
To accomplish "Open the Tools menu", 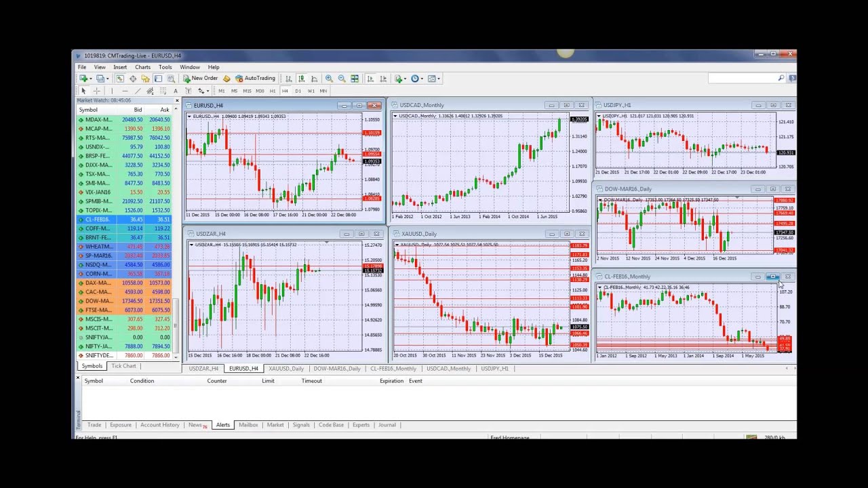I will pos(165,67).
